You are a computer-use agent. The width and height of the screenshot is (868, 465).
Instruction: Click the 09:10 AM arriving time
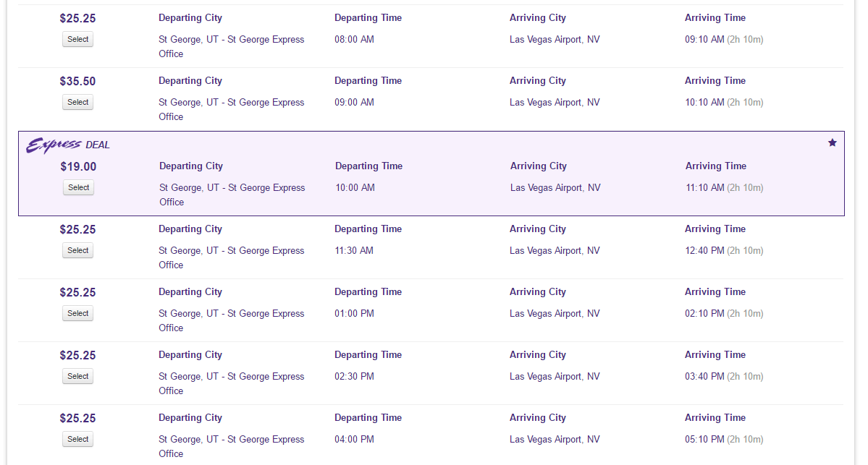click(704, 40)
